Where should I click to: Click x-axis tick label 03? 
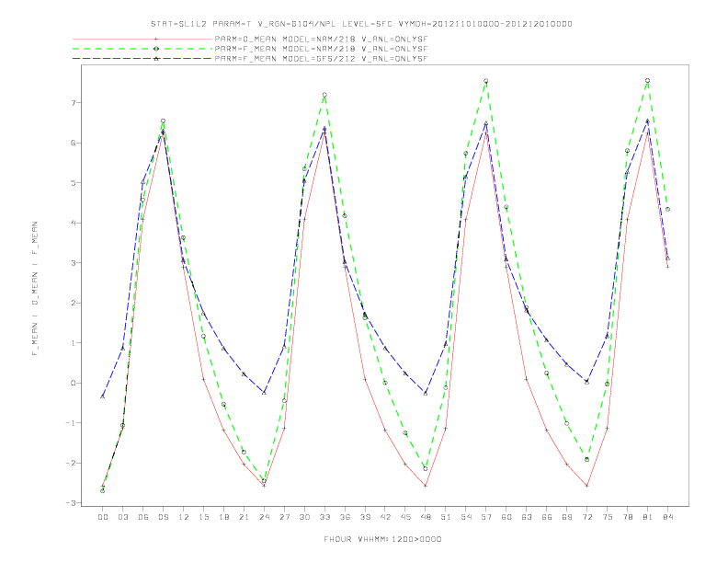click(x=123, y=517)
